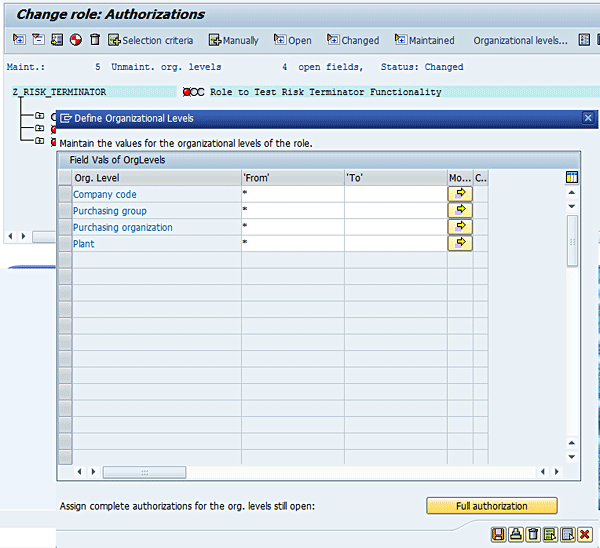Click the From field for Purchasing group
Screen dimensions: 600x548
293,210
